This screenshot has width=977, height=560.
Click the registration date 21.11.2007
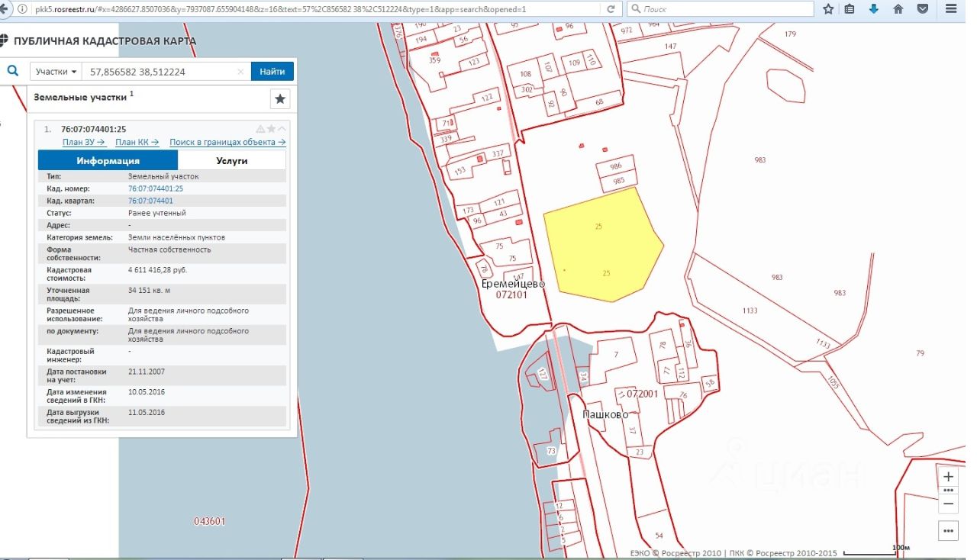[x=147, y=372]
